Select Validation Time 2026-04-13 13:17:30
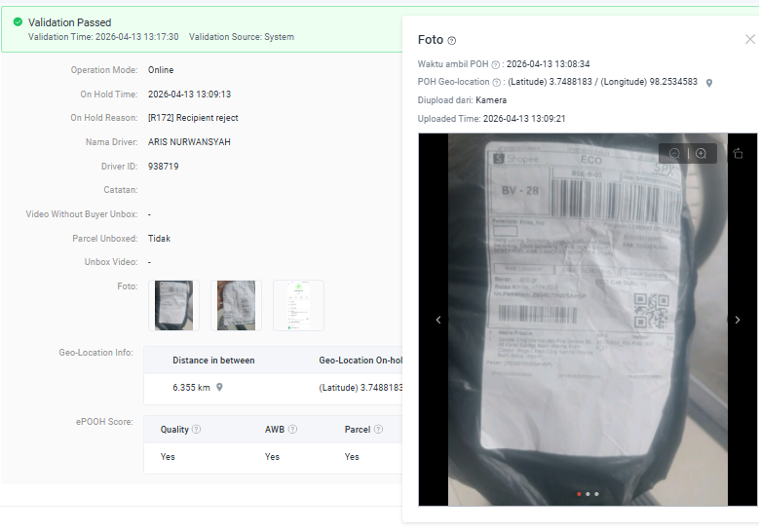This screenshot has width=759, height=532. tap(103, 37)
